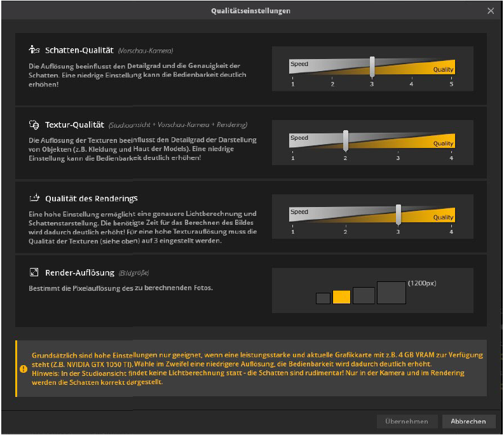Set shadow quality slider to 1

pos(293,67)
